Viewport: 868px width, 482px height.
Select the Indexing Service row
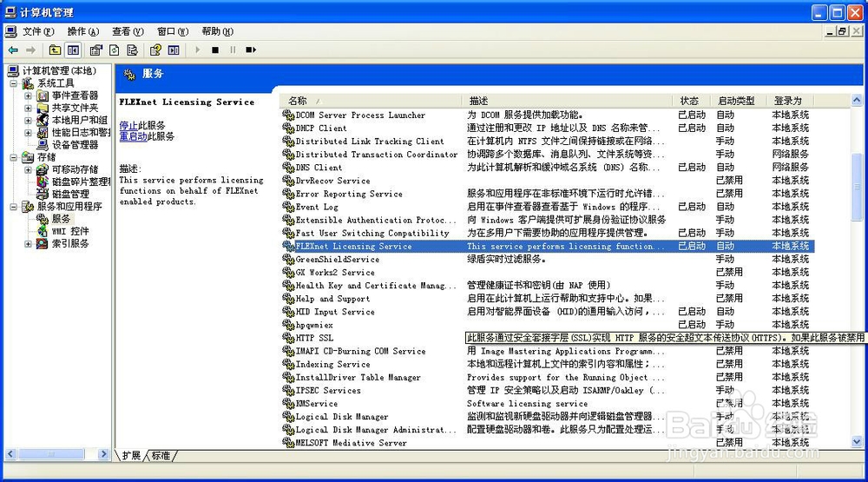click(548, 364)
